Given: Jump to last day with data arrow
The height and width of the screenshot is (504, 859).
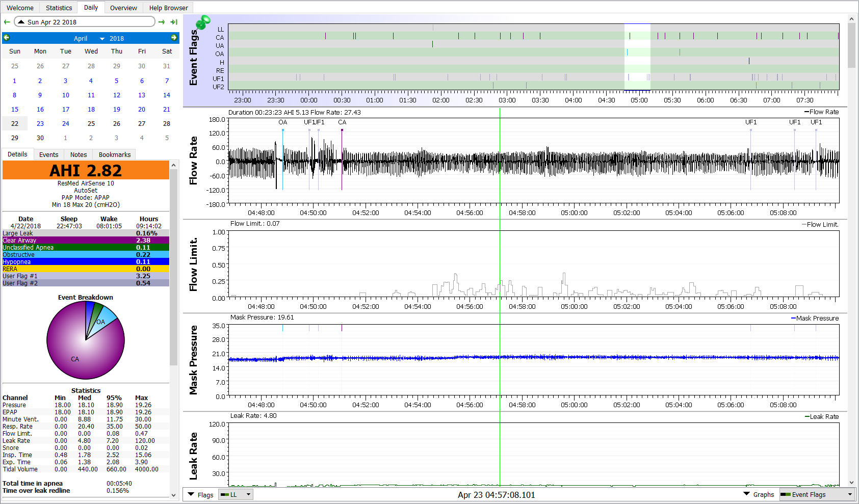Looking at the screenshot, I should 174,22.
